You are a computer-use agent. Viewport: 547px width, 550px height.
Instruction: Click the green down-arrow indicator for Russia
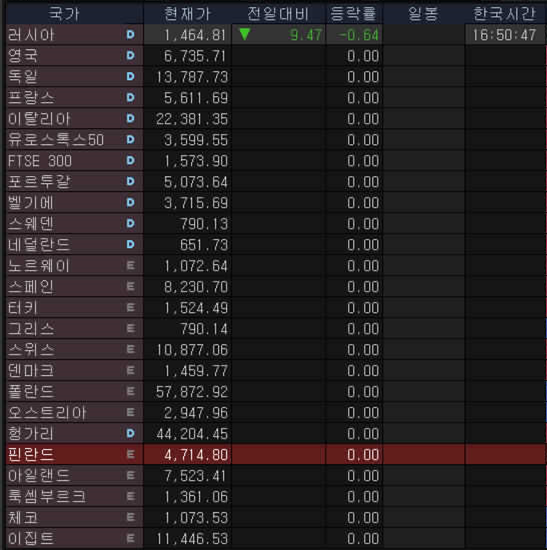click(245, 34)
